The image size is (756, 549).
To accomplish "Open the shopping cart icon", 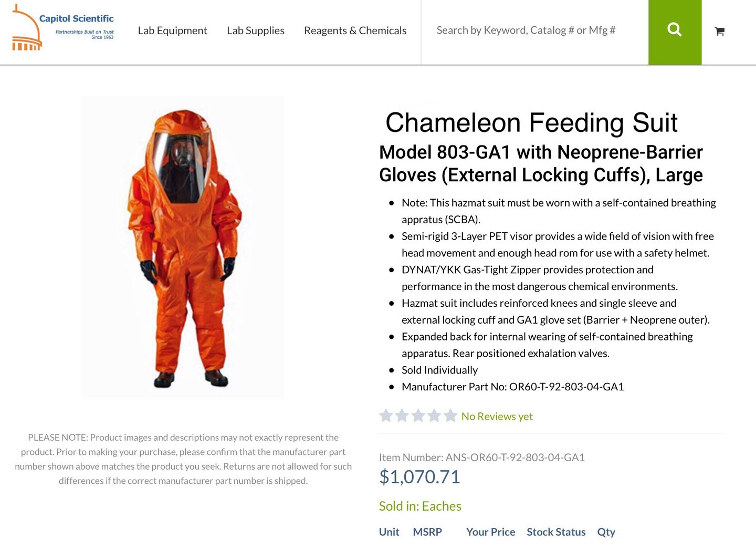I will 720,32.
